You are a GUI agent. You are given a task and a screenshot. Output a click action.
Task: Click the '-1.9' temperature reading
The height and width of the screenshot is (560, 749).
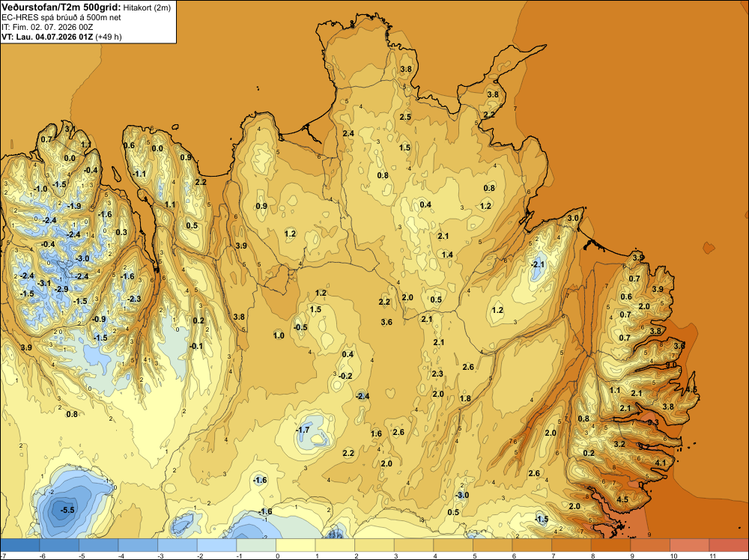point(73,206)
